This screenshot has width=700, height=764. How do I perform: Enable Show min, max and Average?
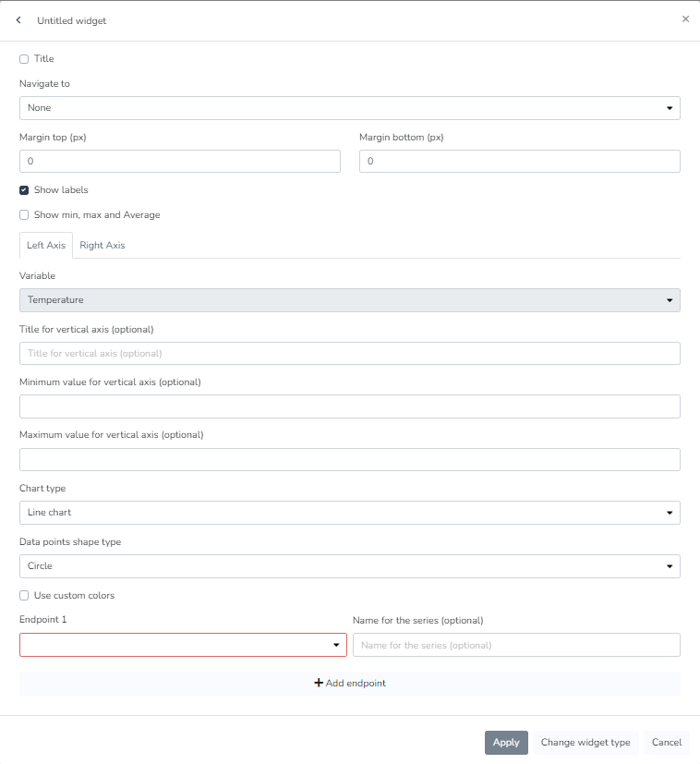tap(24, 215)
